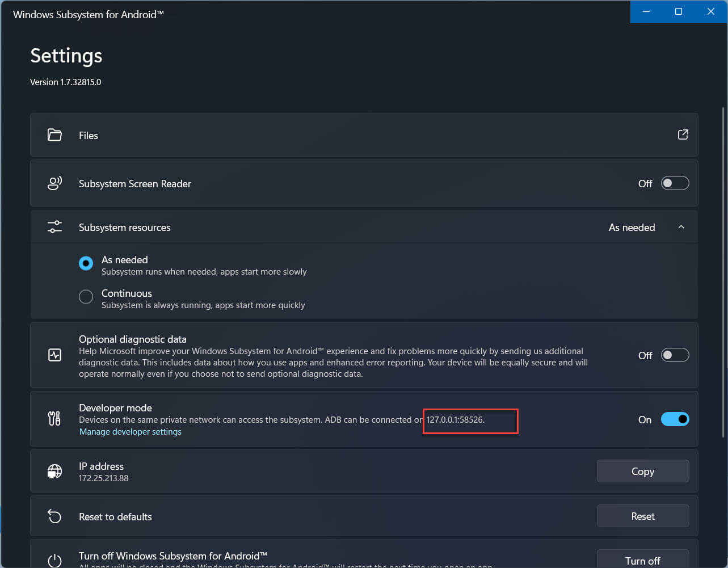728x568 pixels.
Task: Select the Continuous radio option
Action: (x=86, y=297)
